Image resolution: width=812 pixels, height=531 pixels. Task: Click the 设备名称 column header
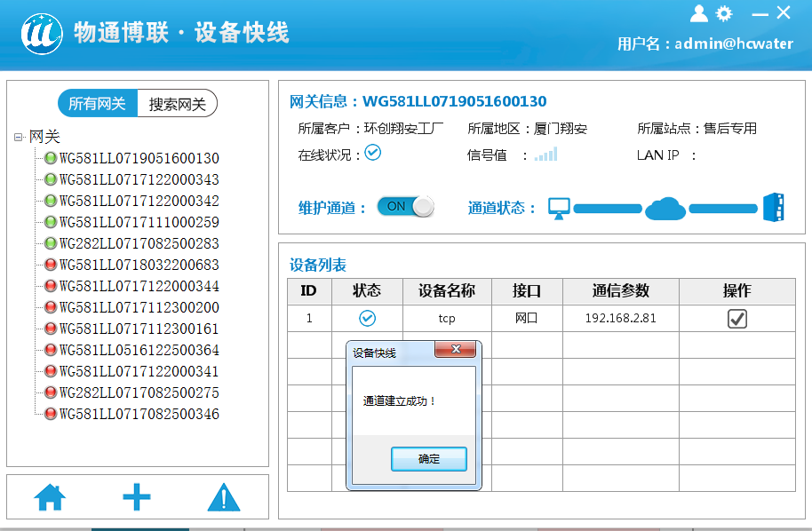point(447,291)
